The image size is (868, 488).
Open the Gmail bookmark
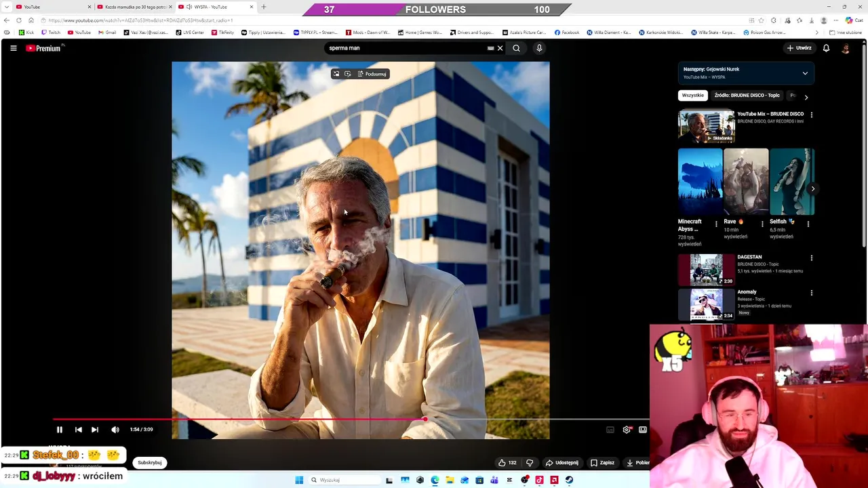pos(107,33)
